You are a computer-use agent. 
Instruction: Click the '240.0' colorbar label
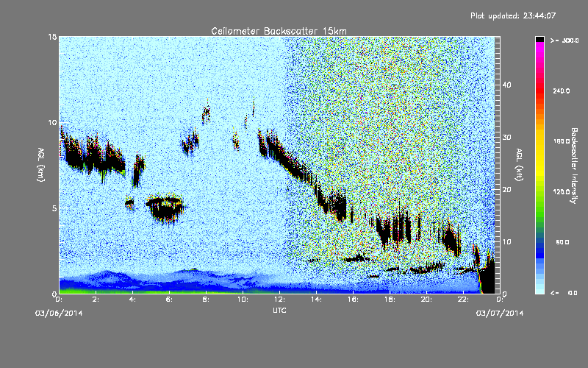tap(562, 91)
